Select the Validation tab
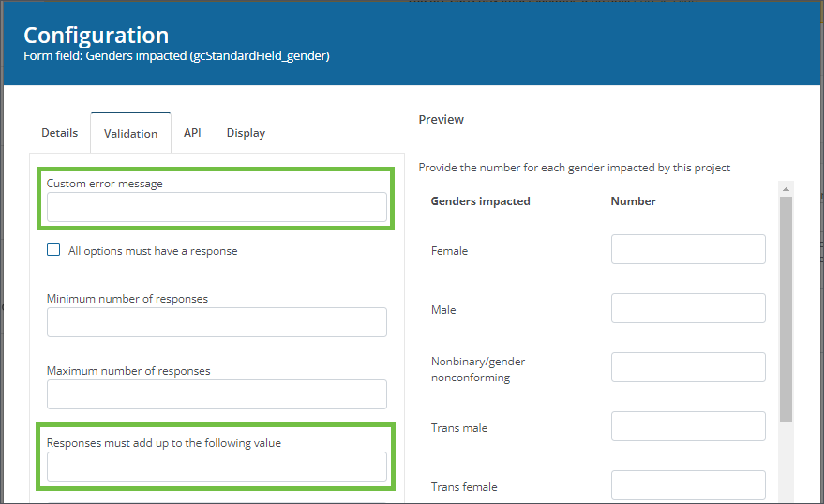Screen dimensions: 824x504 pyautogui.click(x=130, y=134)
